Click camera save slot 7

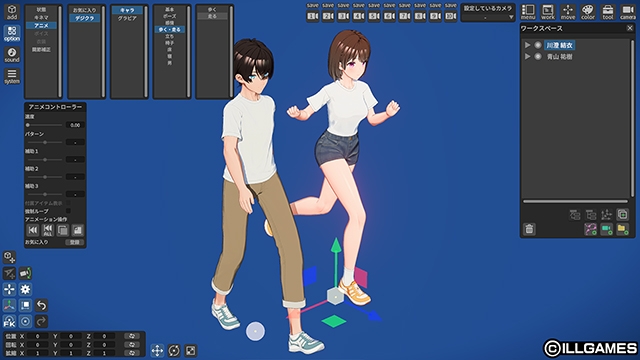(404, 16)
